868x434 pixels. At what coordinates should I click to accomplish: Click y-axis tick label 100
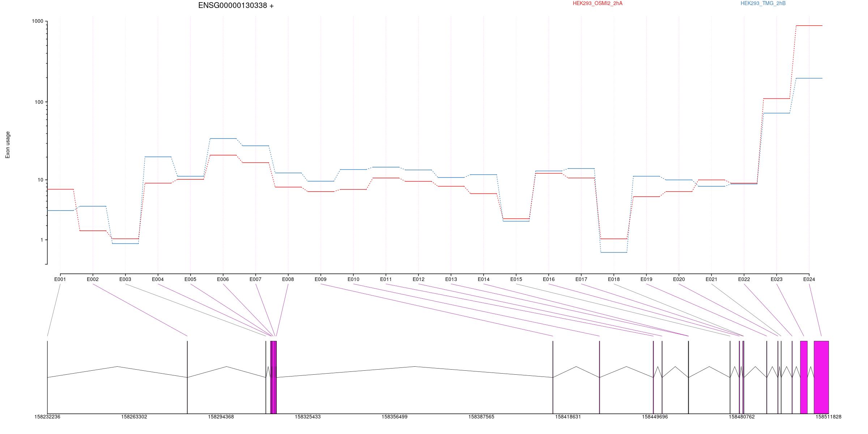coord(39,102)
